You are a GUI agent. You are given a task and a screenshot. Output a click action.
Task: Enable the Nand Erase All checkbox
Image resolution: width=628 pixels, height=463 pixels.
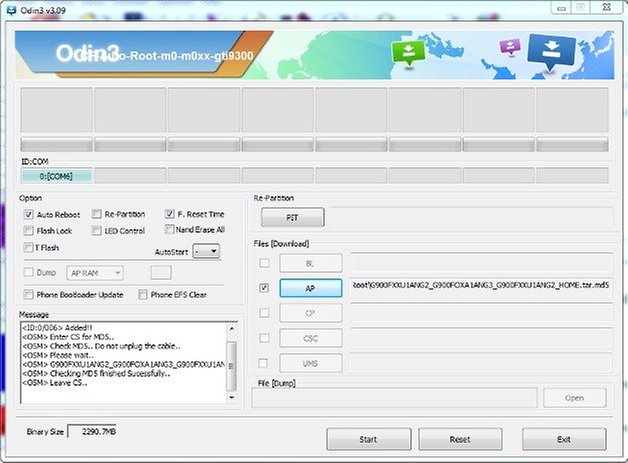(169, 229)
